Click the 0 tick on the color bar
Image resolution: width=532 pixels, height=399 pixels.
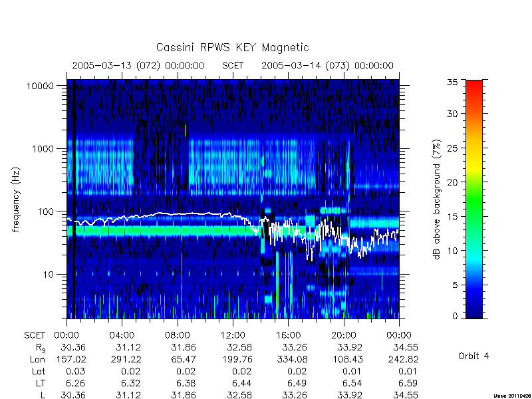click(x=455, y=317)
